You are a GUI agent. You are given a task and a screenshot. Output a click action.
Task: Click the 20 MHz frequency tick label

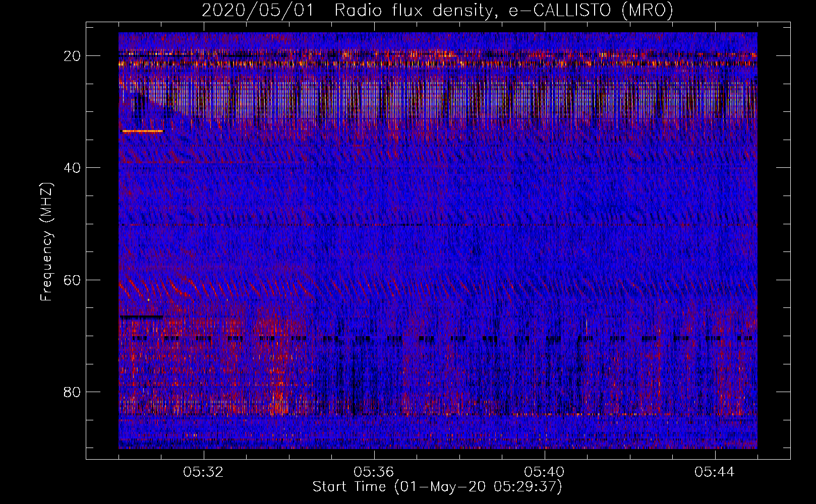point(73,56)
